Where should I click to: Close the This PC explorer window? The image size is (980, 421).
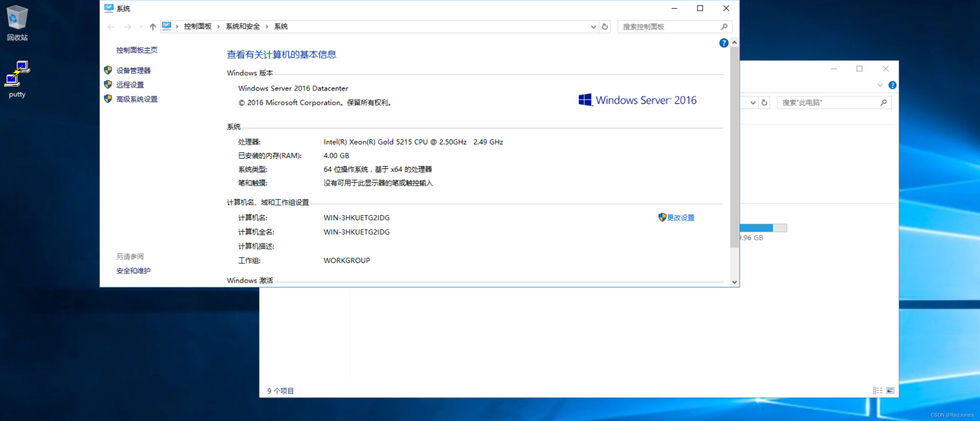885,69
